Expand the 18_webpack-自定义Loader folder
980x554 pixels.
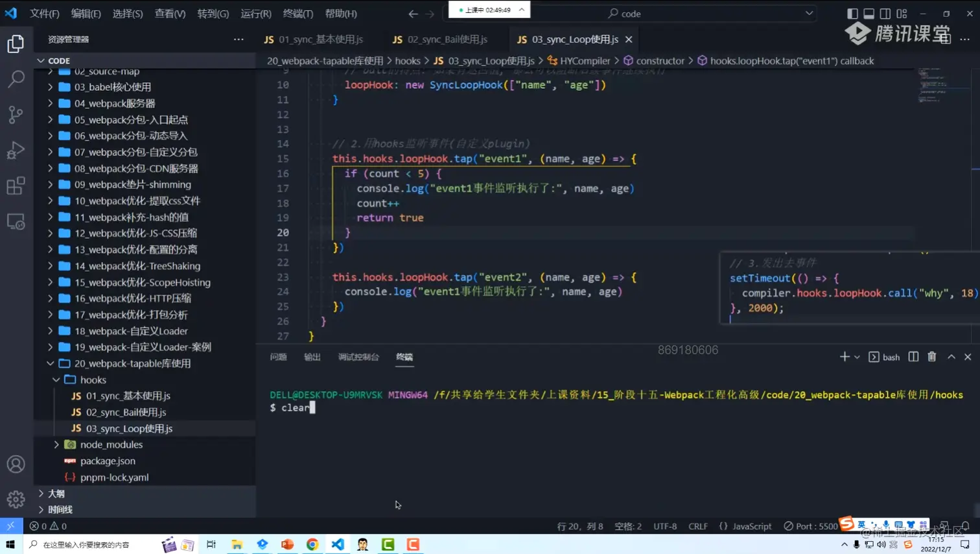146,331
